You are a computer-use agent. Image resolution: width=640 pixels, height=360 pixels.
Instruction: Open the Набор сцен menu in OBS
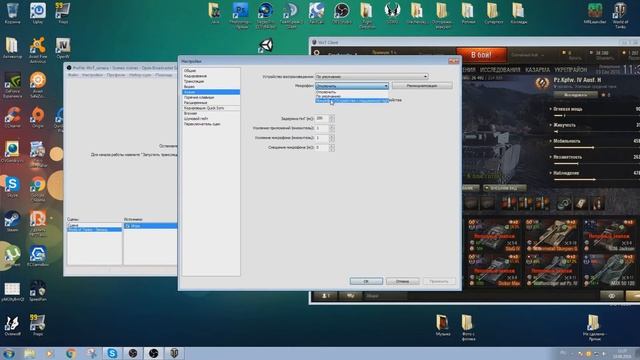(140, 75)
